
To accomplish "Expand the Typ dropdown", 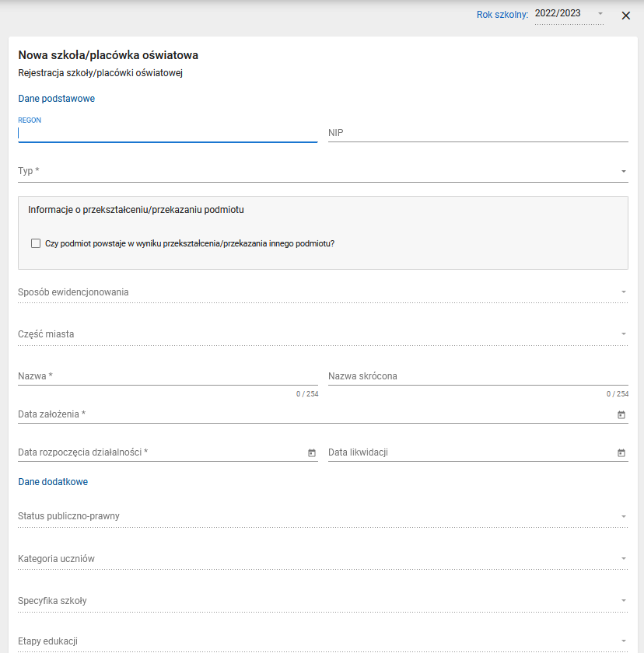I will coord(322,171).
